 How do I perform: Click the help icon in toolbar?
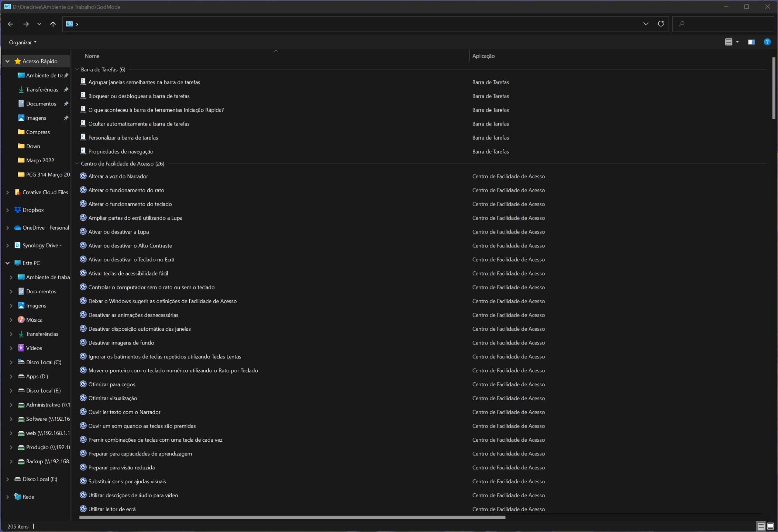tap(767, 41)
